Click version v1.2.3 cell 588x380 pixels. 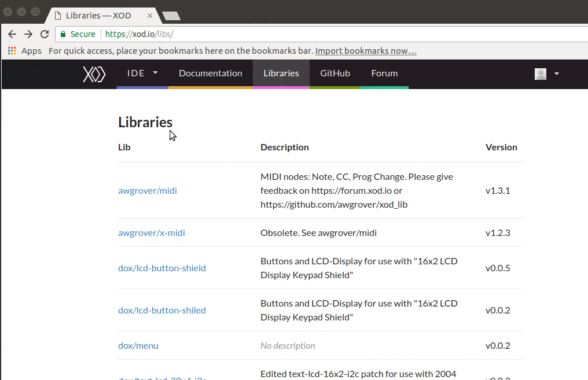tap(498, 233)
